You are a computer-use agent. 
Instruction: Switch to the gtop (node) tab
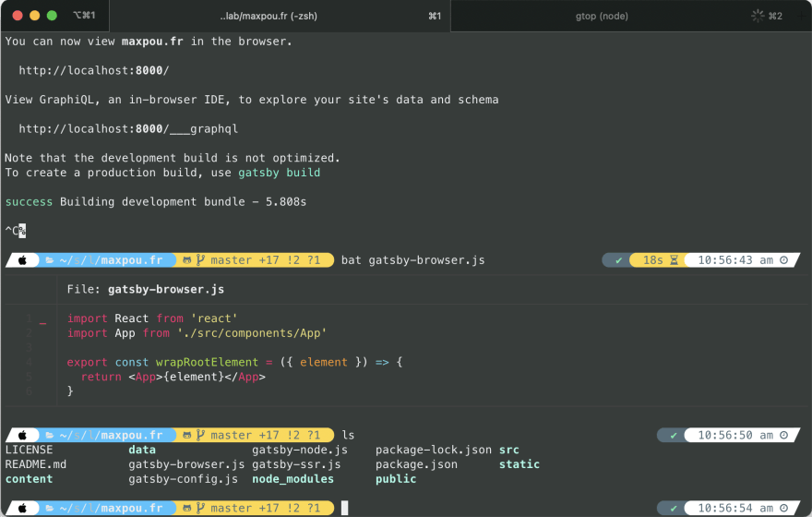click(x=630, y=16)
